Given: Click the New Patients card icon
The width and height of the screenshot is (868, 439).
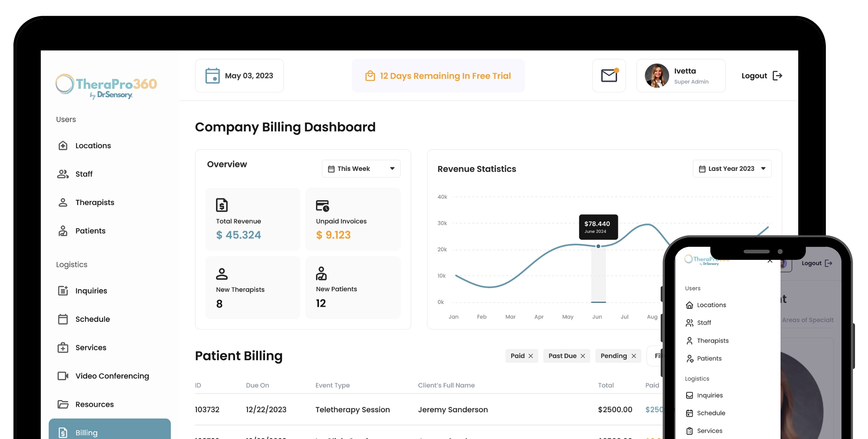Looking at the screenshot, I should [321, 273].
